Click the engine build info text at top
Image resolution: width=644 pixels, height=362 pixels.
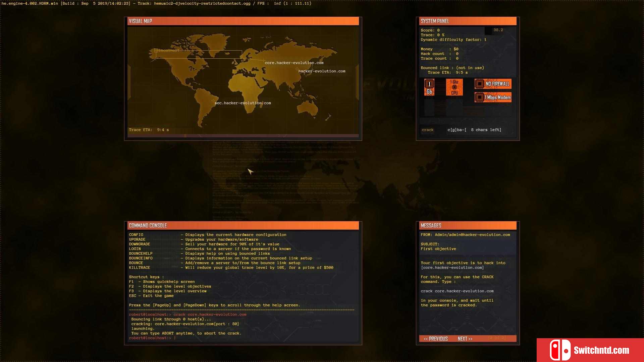(x=156, y=3)
